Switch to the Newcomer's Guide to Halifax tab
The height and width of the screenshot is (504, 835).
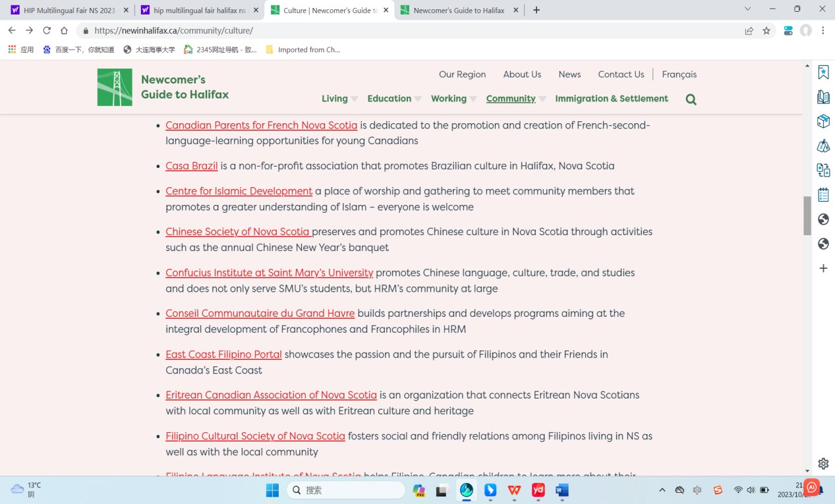point(459,11)
